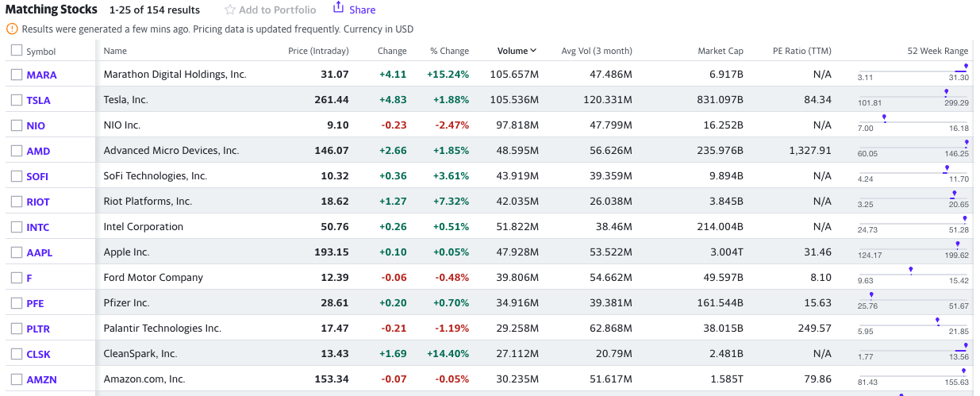Screen dimensions: 980x396
Task: Click Palantir's 52 week range pin
Action: coord(937,321)
